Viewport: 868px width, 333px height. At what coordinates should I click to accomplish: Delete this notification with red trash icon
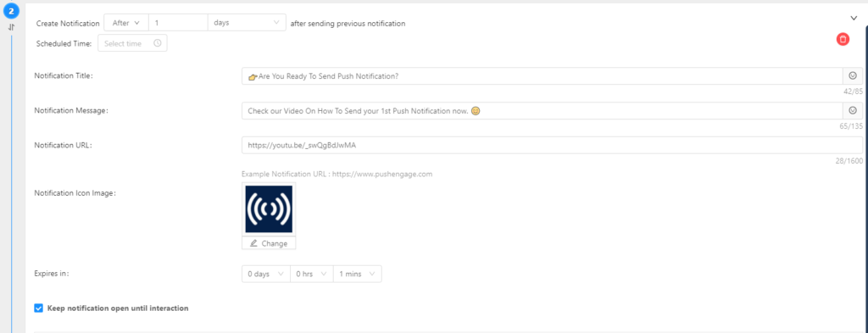click(x=843, y=39)
